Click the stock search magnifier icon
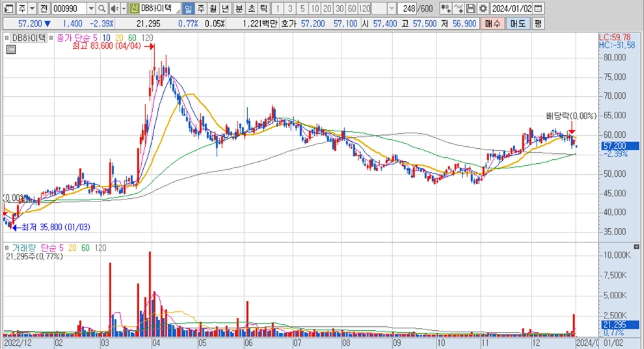Viewport: 644px width, 349px height. tap(102, 8)
